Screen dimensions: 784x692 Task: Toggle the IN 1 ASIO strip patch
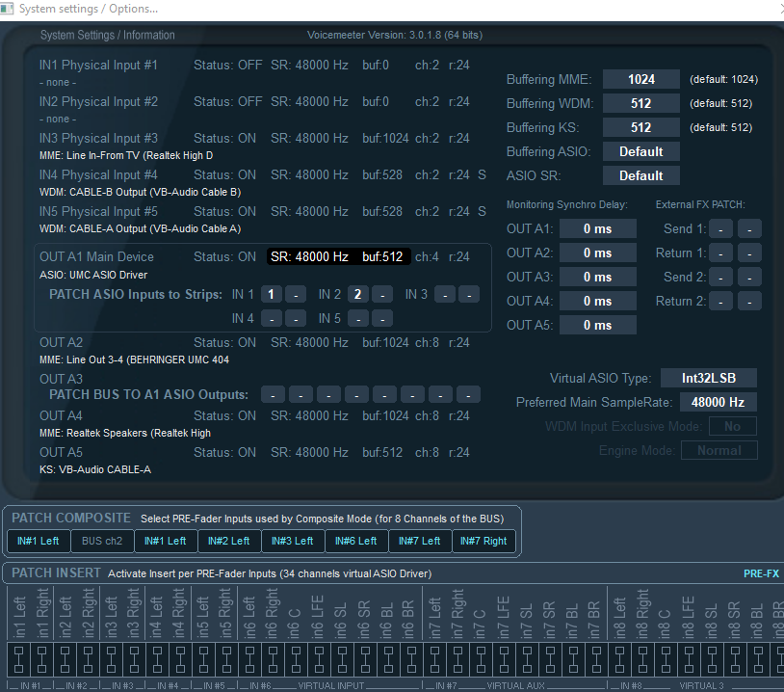tap(271, 292)
